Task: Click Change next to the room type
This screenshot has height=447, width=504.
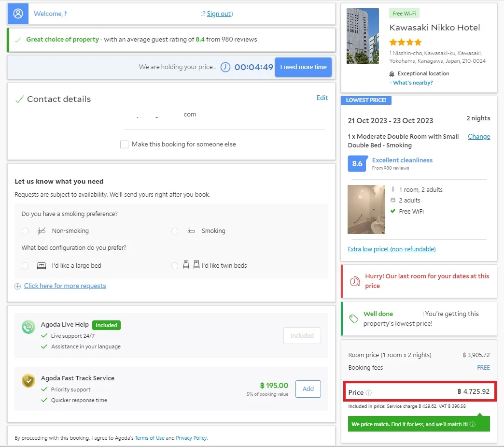Action: tap(478, 136)
